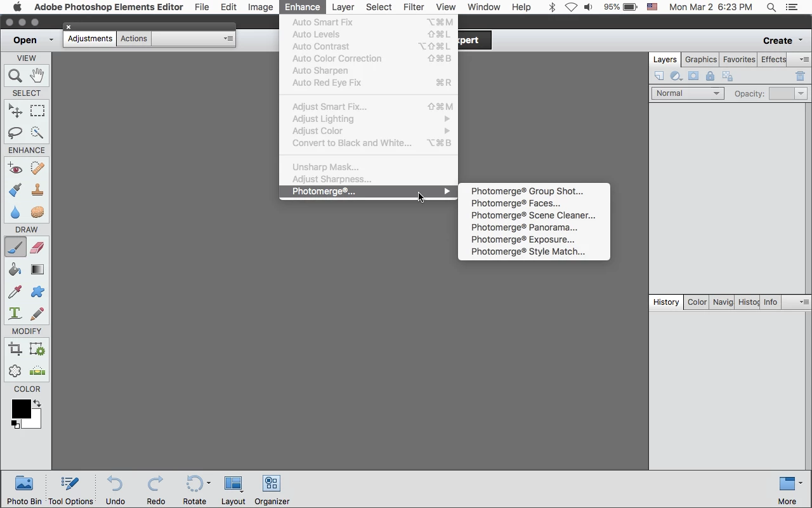Open the Adjustments panel flyout menu

point(229,39)
